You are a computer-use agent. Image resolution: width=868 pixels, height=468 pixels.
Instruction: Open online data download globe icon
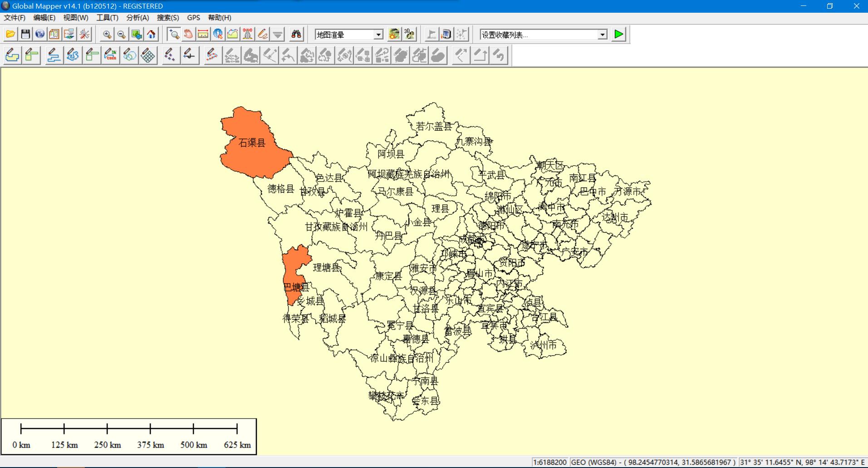(x=40, y=34)
